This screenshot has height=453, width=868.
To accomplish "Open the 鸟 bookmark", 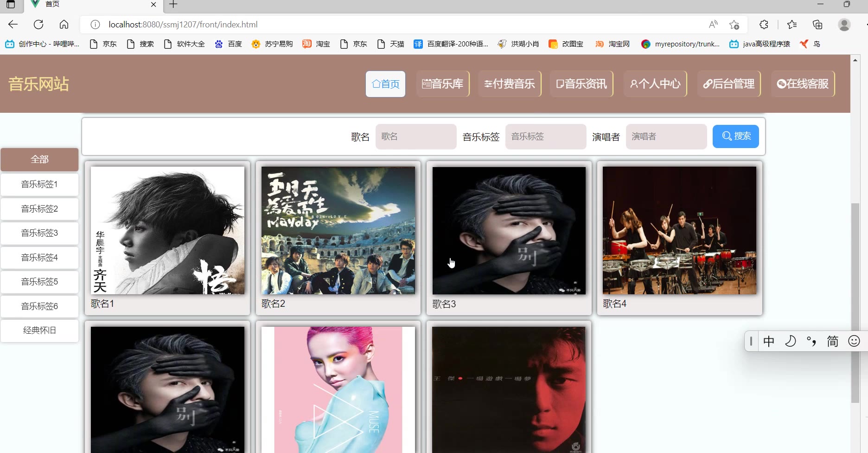I will click(x=810, y=44).
